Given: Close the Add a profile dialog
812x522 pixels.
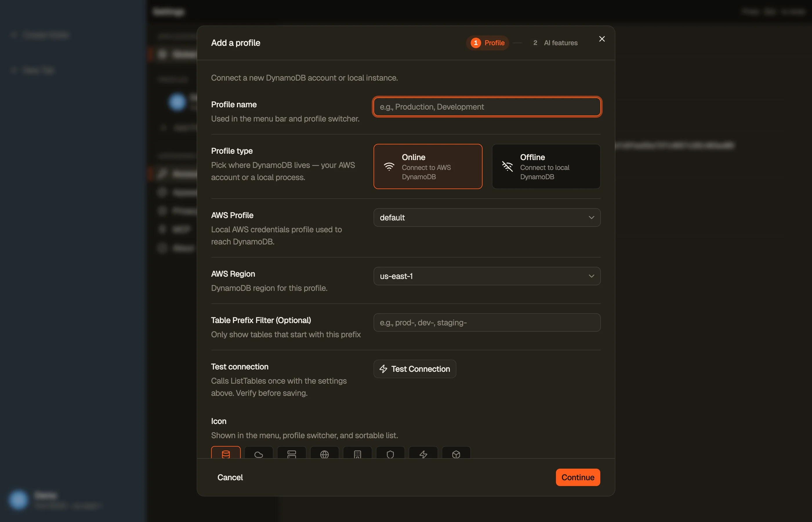Looking at the screenshot, I should [x=601, y=39].
